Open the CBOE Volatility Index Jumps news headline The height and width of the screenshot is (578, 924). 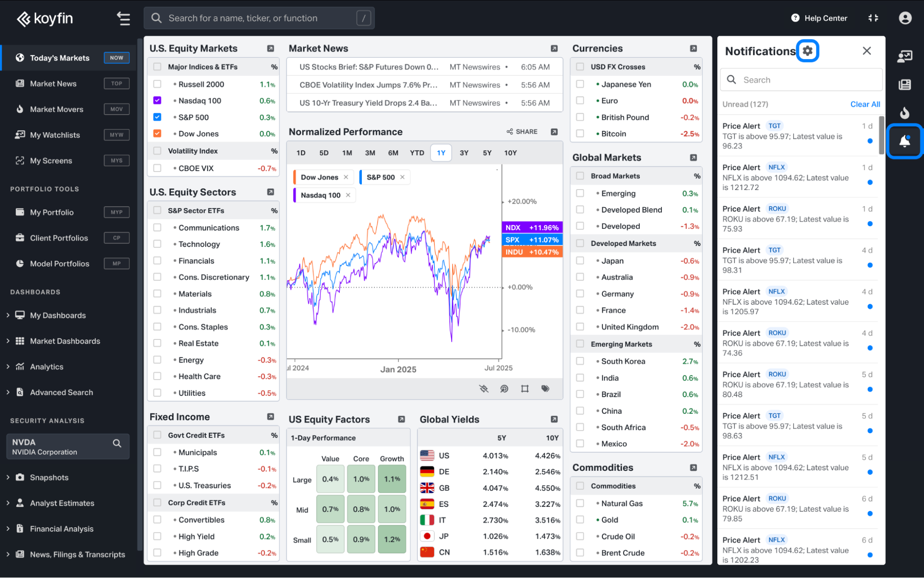point(368,85)
